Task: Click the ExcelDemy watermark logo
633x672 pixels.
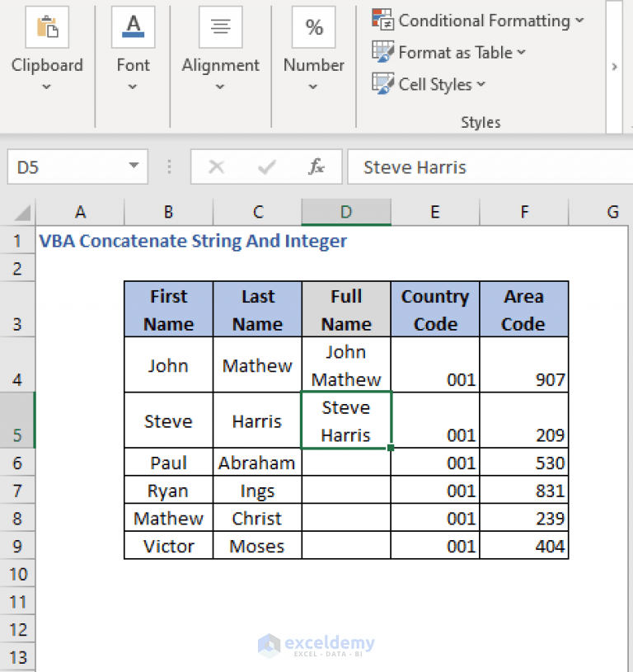Action: [317, 644]
